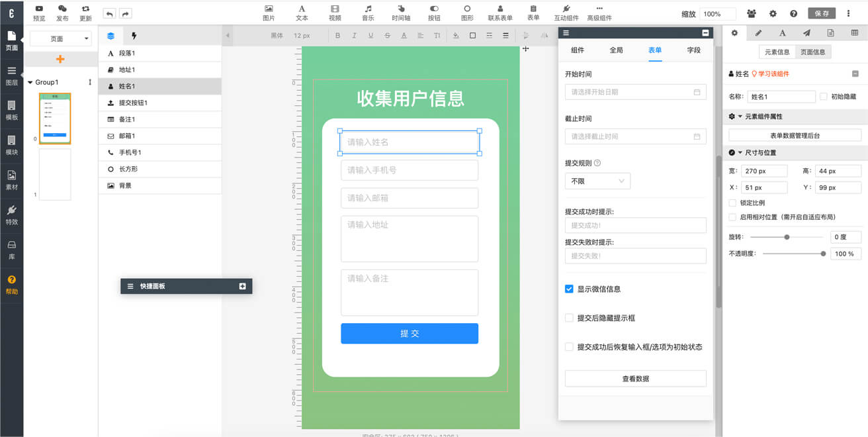Click the 开始时间 date field
Screen dimensions: 868x437
(636, 92)
